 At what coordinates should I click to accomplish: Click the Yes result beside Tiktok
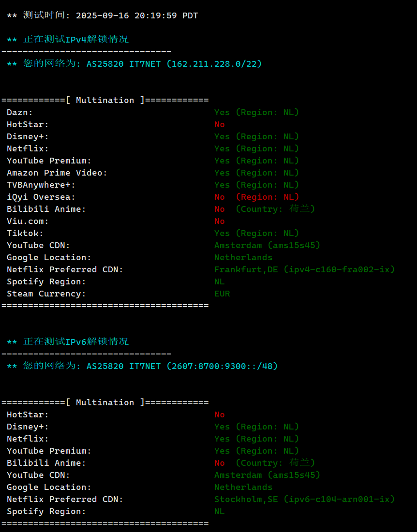pyautogui.click(x=222, y=233)
